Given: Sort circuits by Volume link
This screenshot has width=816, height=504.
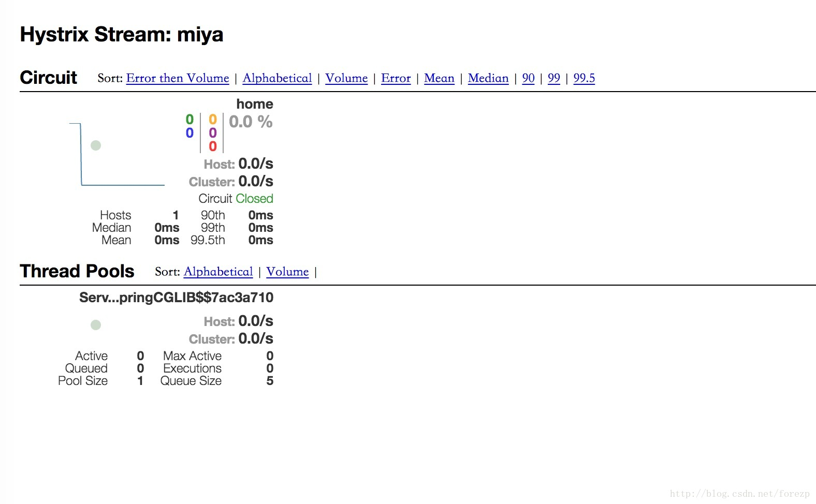Looking at the screenshot, I should (346, 78).
